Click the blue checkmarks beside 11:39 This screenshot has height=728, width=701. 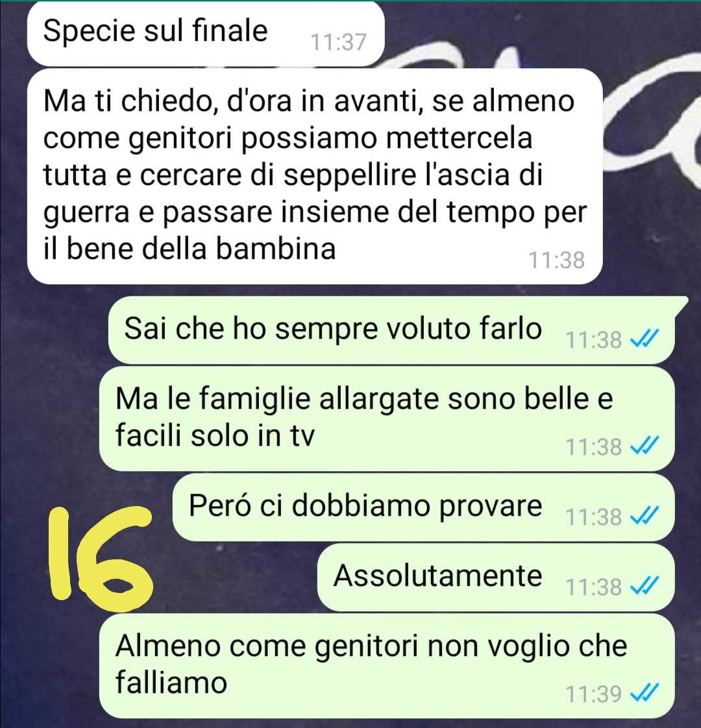[644, 693]
